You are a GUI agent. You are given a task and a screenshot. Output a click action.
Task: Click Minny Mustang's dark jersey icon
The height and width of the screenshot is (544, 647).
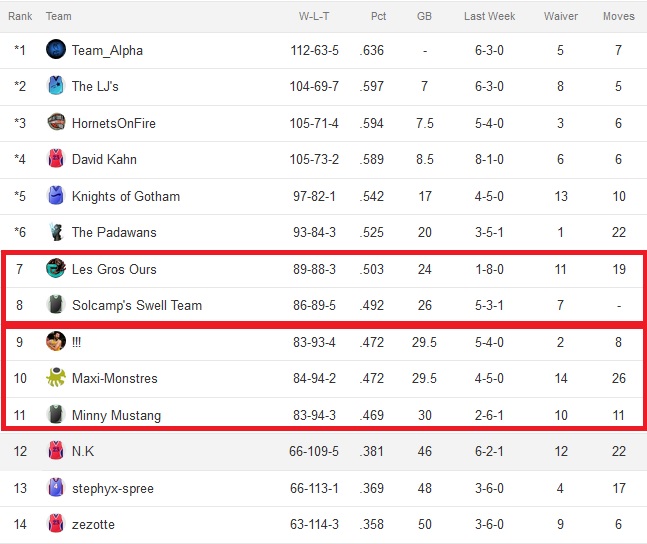(x=56, y=414)
